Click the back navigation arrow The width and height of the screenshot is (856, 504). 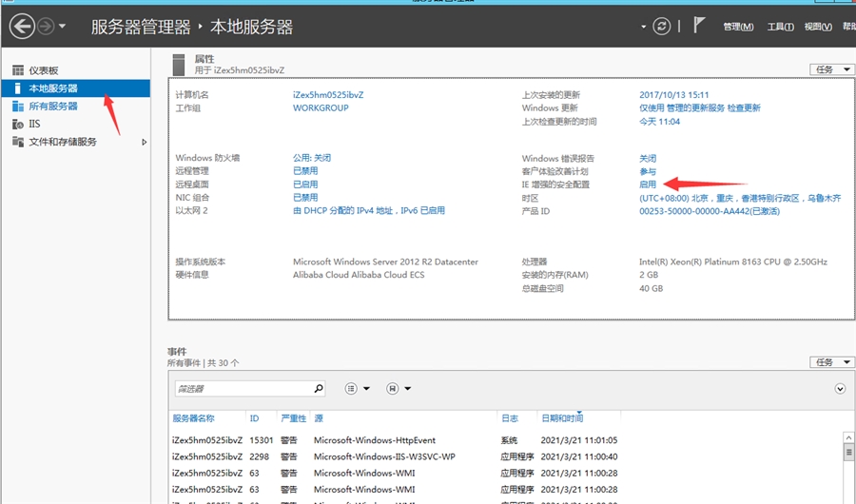click(x=21, y=27)
